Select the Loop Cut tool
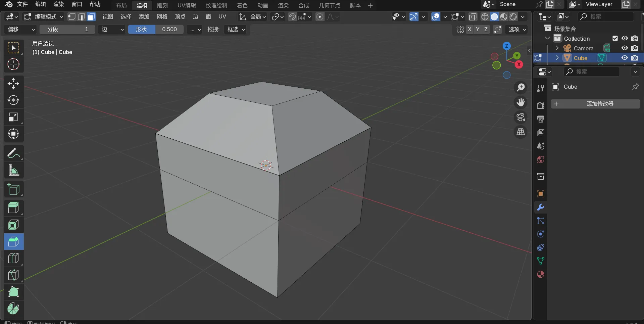 [x=13, y=259]
